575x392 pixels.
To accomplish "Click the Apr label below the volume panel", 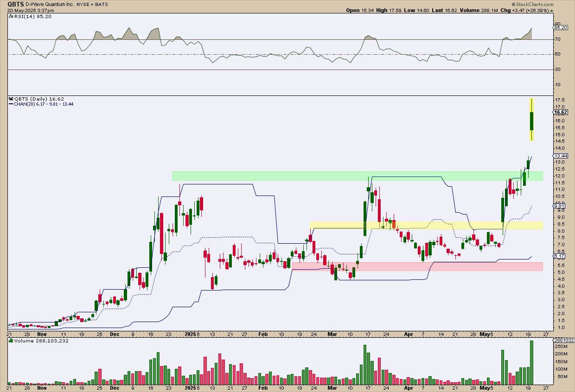I will [x=408, y=387].
